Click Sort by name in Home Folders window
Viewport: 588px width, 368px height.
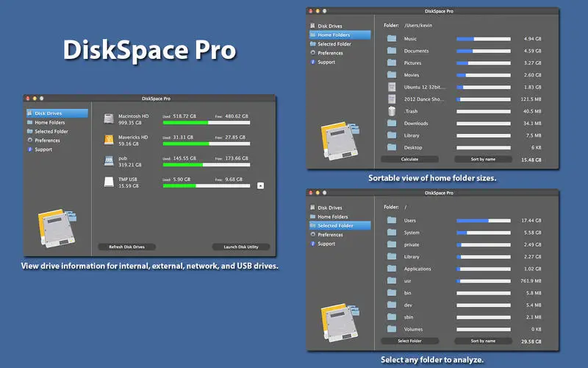483,159
